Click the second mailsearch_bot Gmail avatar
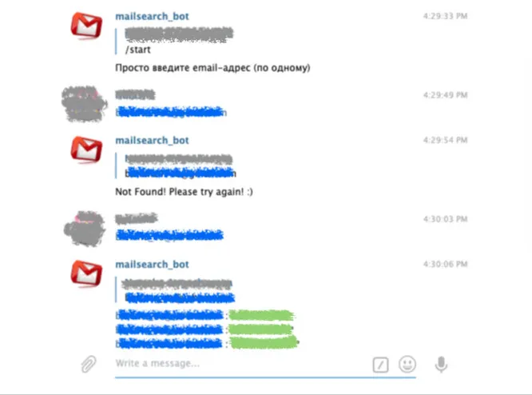Screen dimensions: 532x395 86,150
